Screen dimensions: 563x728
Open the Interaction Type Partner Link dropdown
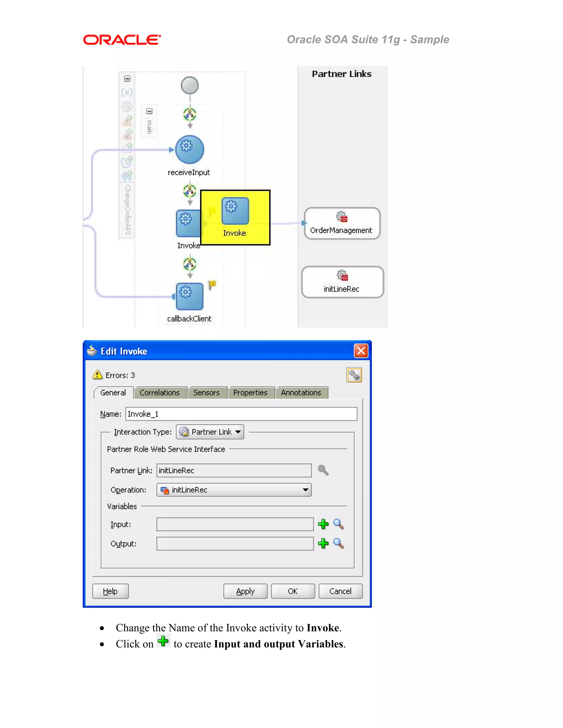pos(210,432)
